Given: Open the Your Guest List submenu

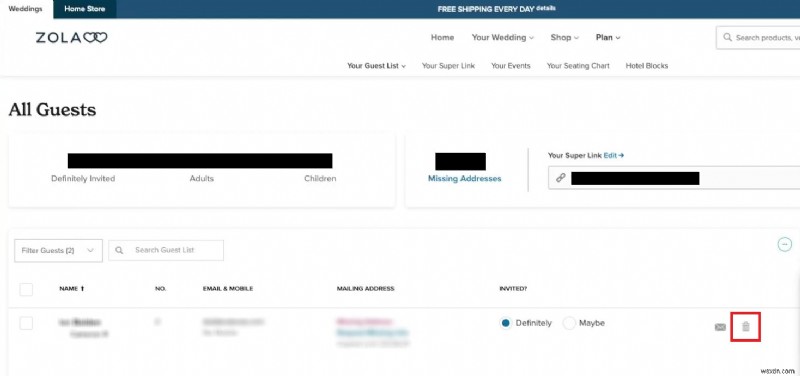Looking at the screenshot, I should click(x=377, y=66).
